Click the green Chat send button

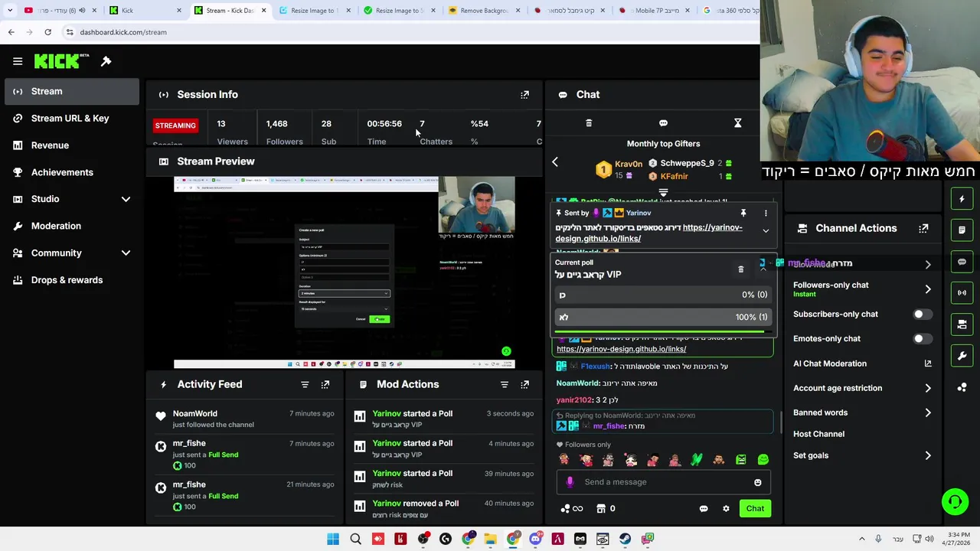click(755, 509)
